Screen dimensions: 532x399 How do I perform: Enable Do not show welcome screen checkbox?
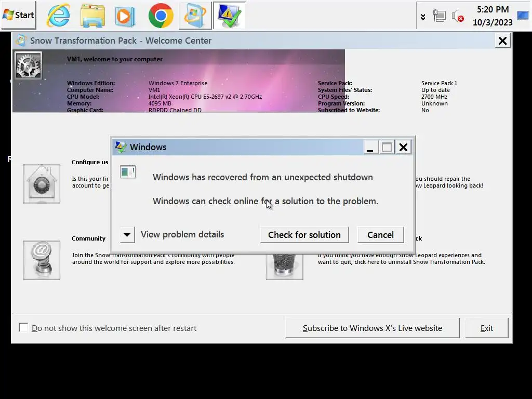click(x=23, y=328)
